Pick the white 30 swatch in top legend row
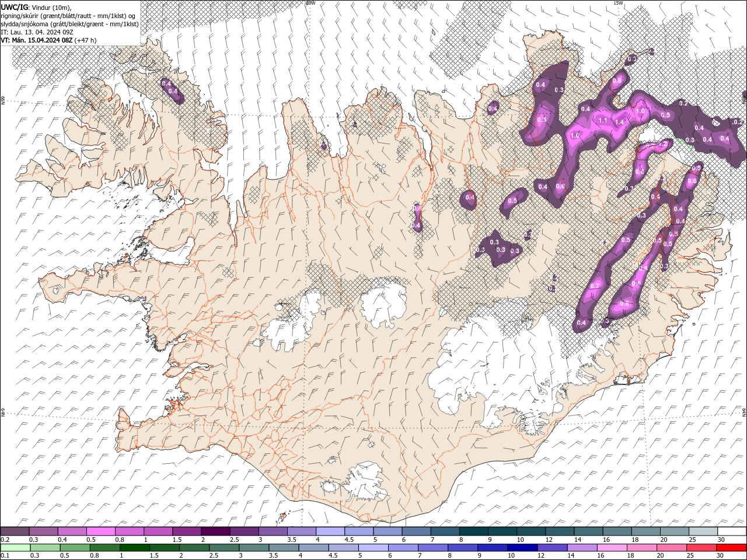The width and height of the screenshot is (747, 560). tap(732, 531)
